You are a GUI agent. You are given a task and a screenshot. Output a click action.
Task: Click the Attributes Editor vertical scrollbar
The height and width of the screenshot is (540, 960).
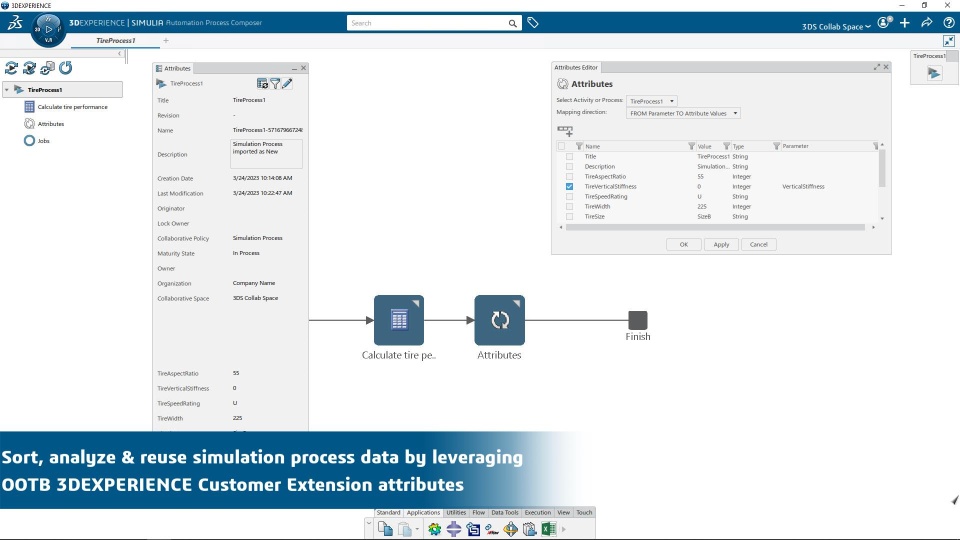882,168
